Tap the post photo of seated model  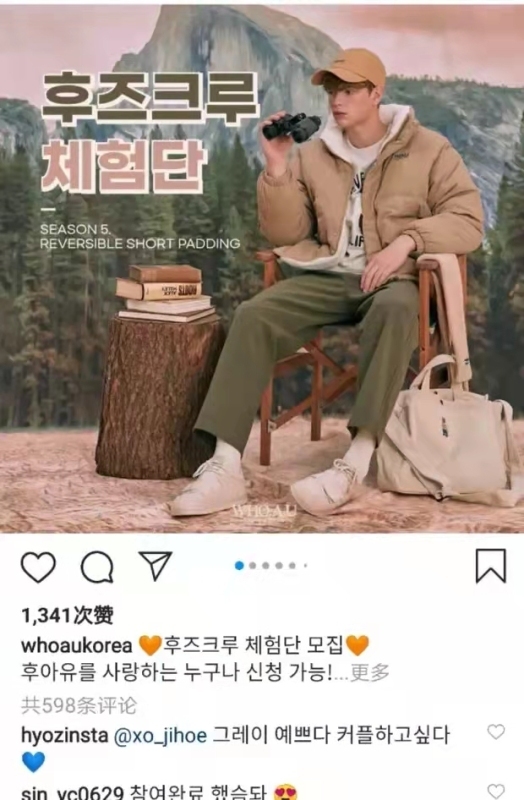point(262,268)
